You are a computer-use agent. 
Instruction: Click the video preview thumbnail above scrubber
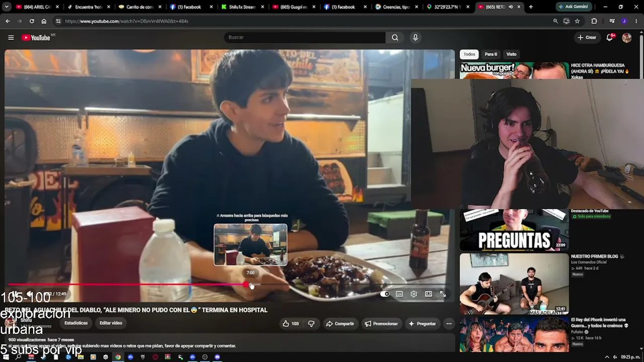pos(251,245)
